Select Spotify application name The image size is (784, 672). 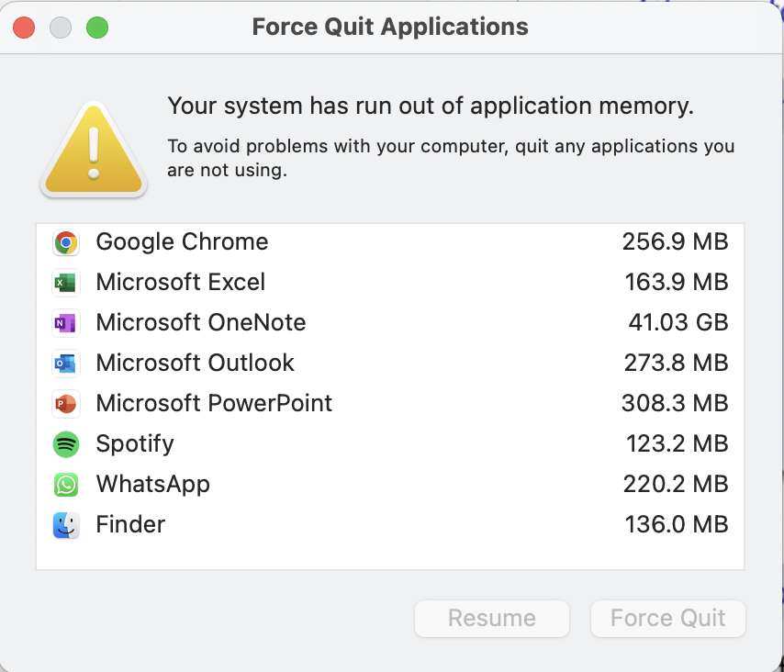click(x=135, y=444)
